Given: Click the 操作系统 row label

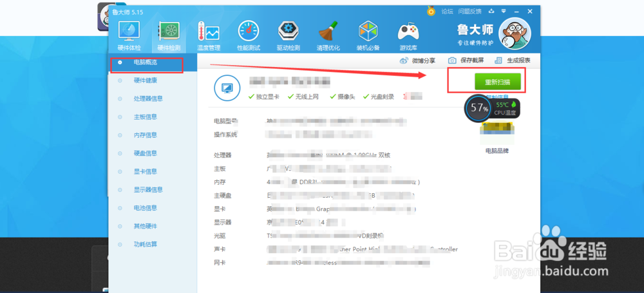Looking at the screenshot, I should [225, 135].
